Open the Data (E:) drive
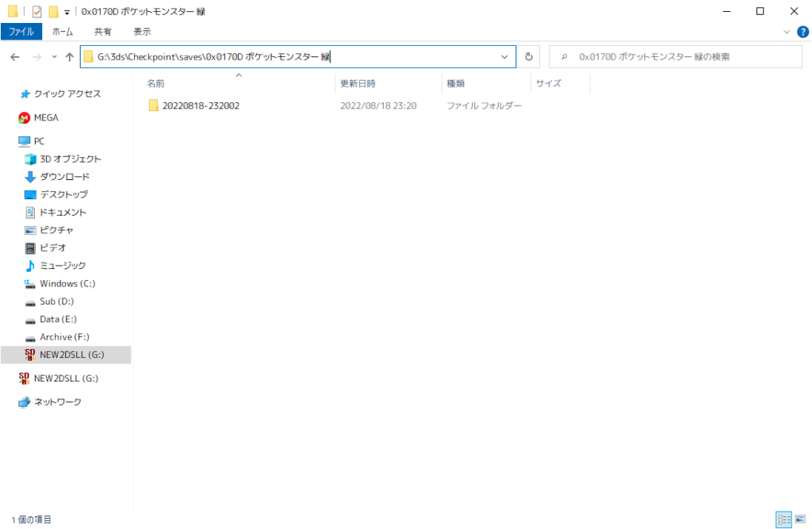812x529 pixels. pyautogui.click(x=58, y=319)
